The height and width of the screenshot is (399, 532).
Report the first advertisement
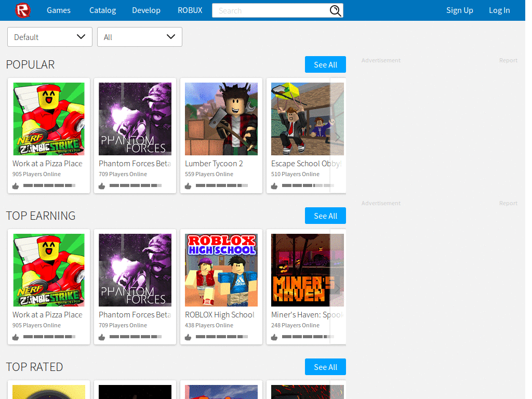[508, 60]
